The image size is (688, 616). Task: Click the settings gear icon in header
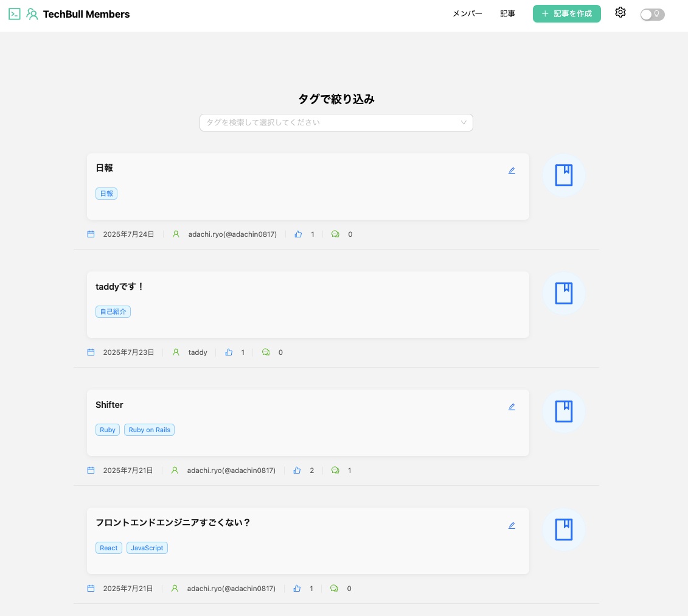click(x=620, y=13)
